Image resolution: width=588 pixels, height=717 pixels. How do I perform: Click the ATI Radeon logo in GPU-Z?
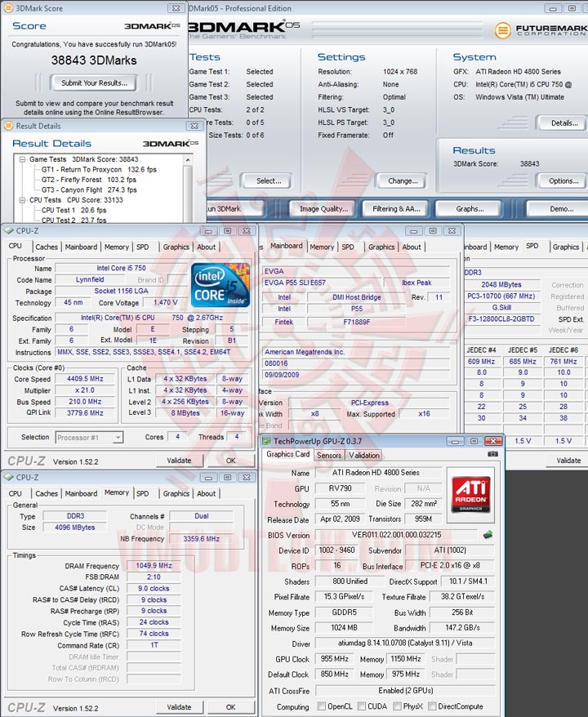(470, 495)
